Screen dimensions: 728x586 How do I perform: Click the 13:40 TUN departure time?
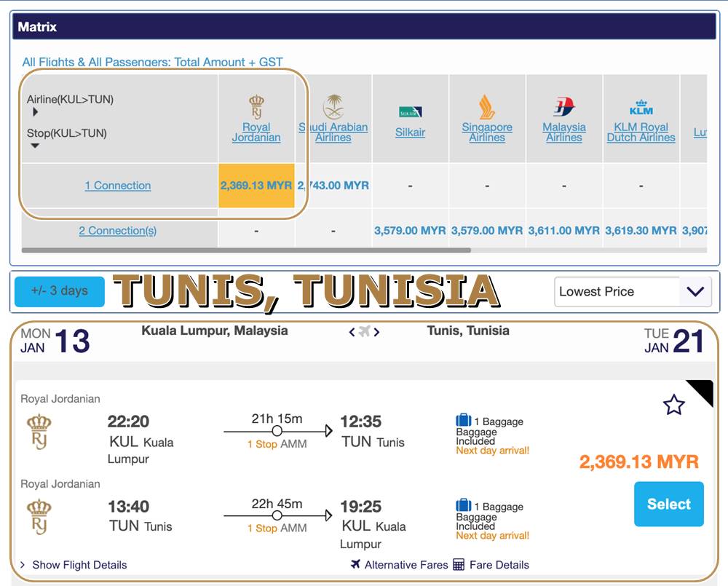click(129, 506)
